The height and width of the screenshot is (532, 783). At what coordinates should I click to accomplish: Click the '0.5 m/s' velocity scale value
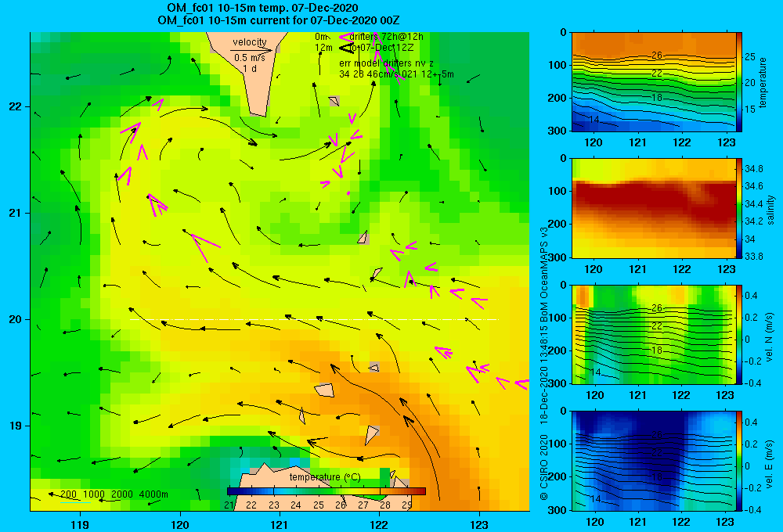250,58
